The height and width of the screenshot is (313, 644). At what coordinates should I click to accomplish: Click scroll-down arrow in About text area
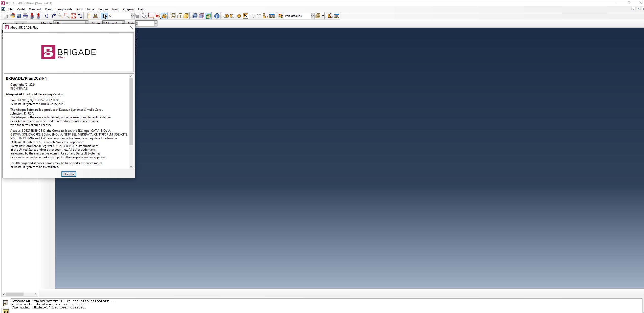(x=131, y=167)
